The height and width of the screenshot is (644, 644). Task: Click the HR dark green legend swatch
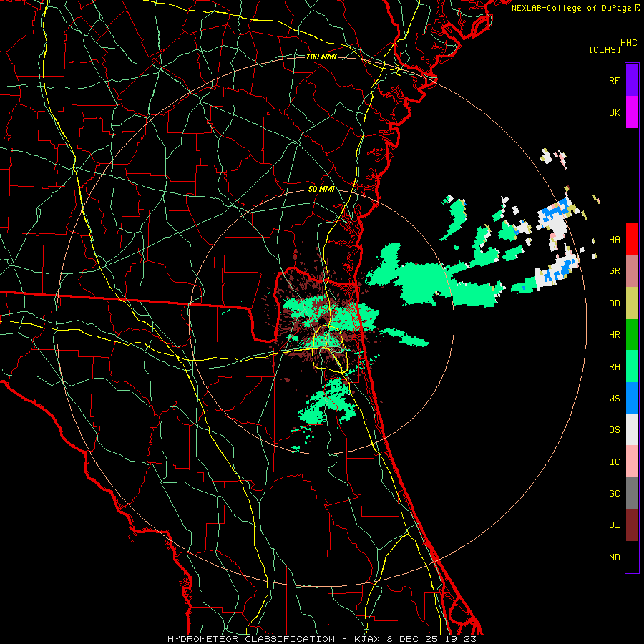click(632, 335)
